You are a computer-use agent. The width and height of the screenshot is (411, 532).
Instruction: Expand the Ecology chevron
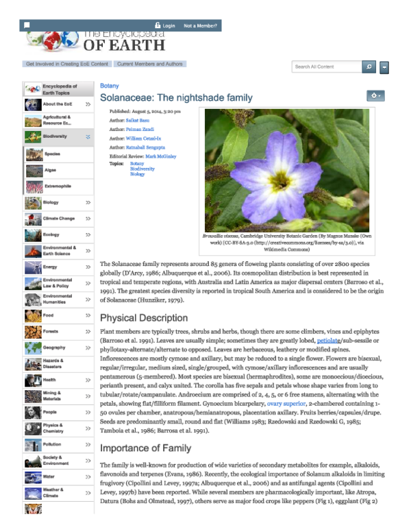(88, 234)
